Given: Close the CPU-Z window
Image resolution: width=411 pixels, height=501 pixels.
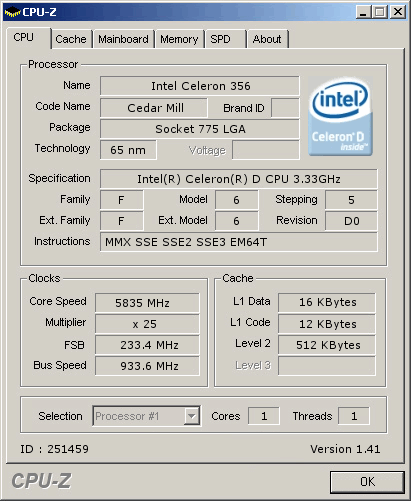Looking at the screenshot, I should (398, 12).
